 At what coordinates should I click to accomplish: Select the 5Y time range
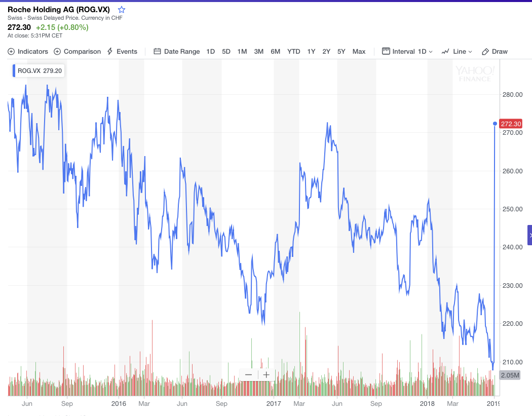tap(341, 52)
